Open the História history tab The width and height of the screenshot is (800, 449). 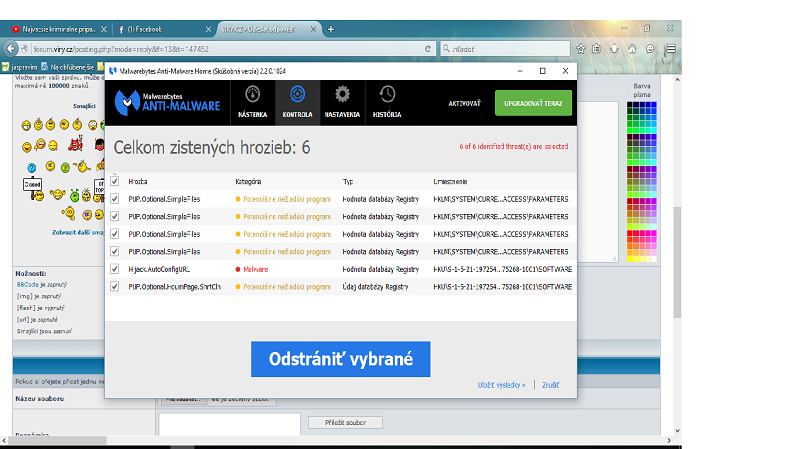[x=387, y=103]
